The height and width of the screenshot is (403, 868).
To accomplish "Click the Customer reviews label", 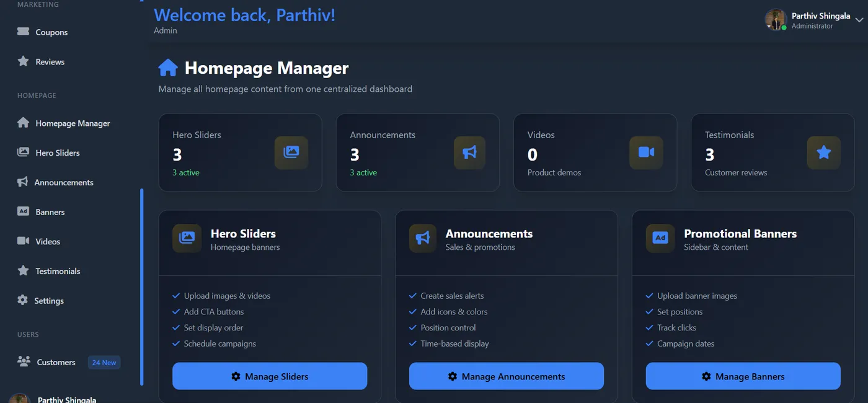I will 736,172.
